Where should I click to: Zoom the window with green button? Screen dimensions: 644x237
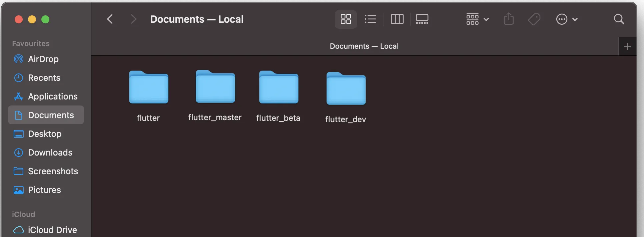point(45,19)
